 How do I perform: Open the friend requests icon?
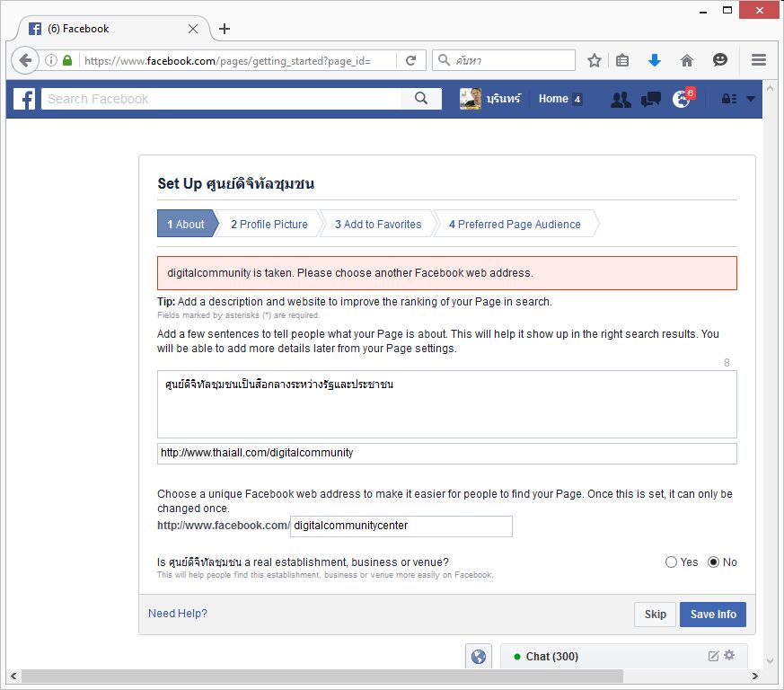pos(621,99)
